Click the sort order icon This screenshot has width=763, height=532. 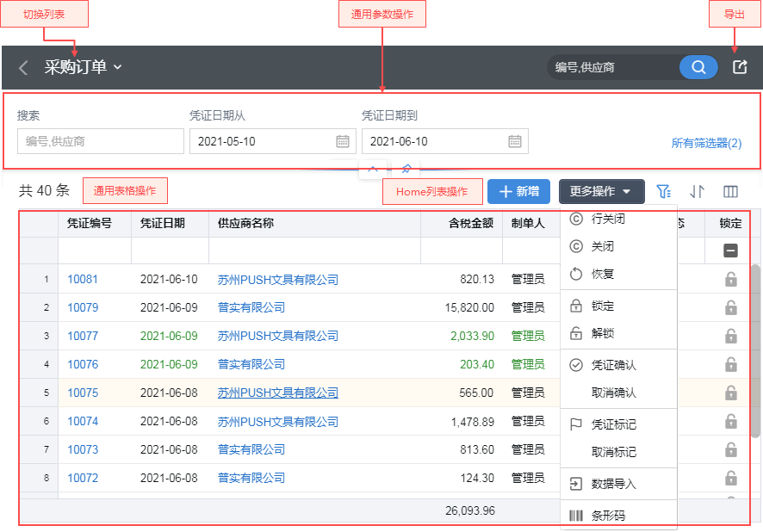[x=697, y=191]
